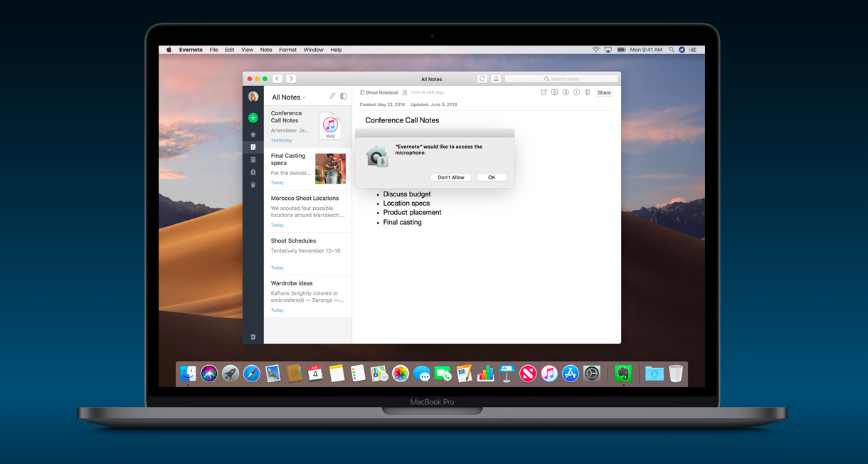Open the WAV attachment thumbnail

(330, 126)
